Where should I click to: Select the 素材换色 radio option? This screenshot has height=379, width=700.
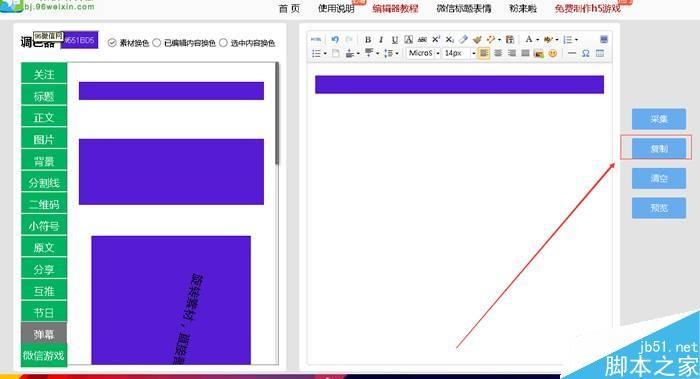pos(112,43)
